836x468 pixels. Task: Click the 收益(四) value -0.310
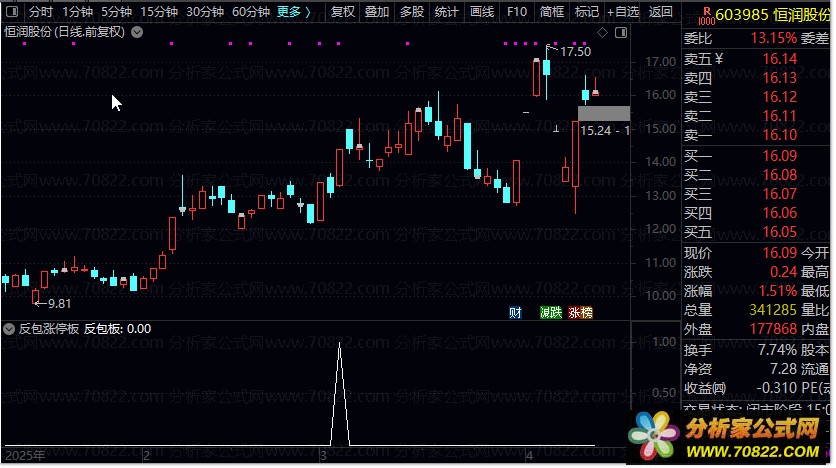click(x=776, y=388)
